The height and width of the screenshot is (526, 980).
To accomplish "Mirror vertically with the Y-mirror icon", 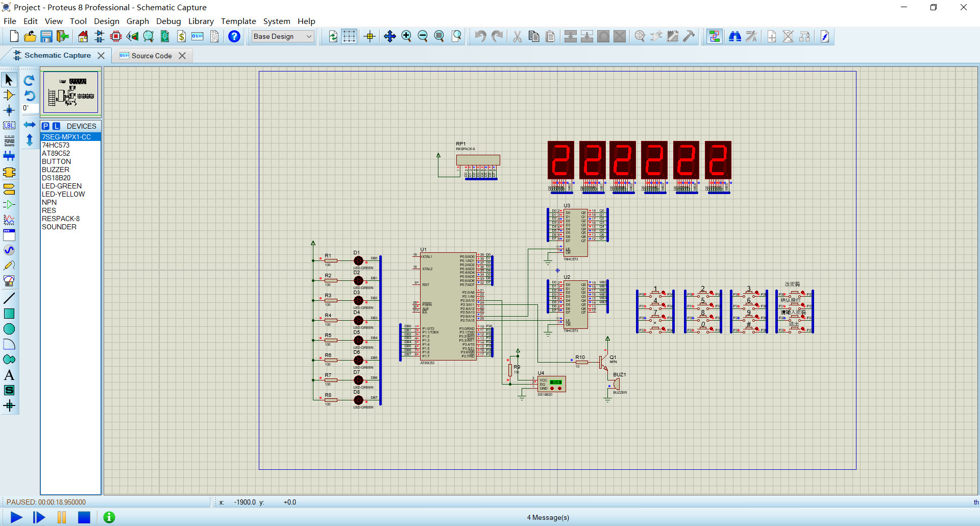I will coord(29,139).
